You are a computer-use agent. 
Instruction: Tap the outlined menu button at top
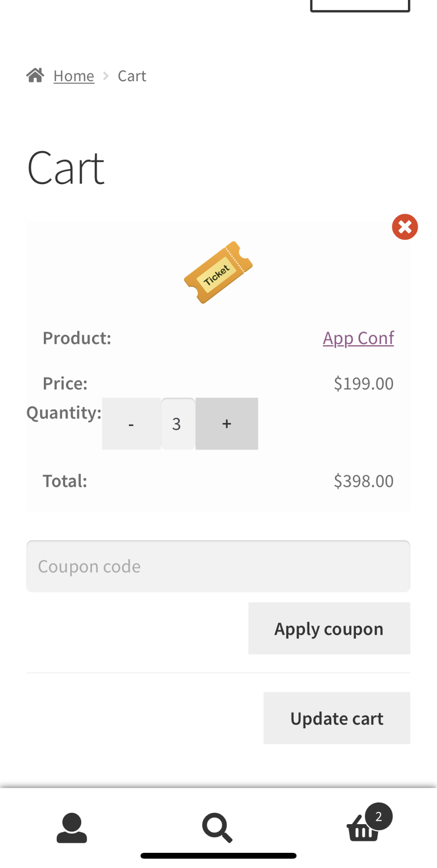pos(360,5)
